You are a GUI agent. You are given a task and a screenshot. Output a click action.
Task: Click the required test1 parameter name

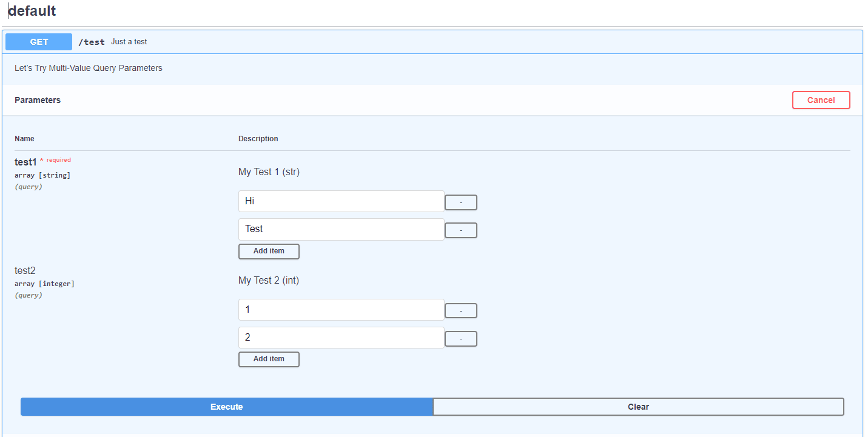(x=25, y=162)
